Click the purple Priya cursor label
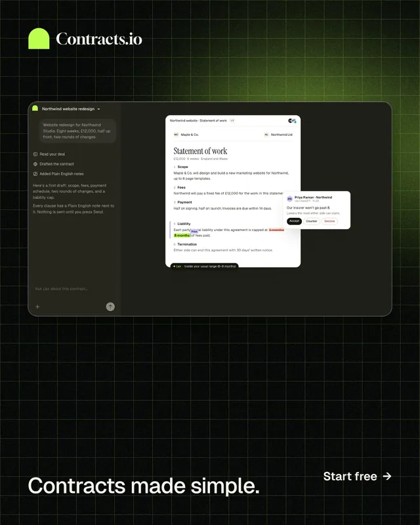Screen dimensions: 420x525 point(194,232)
